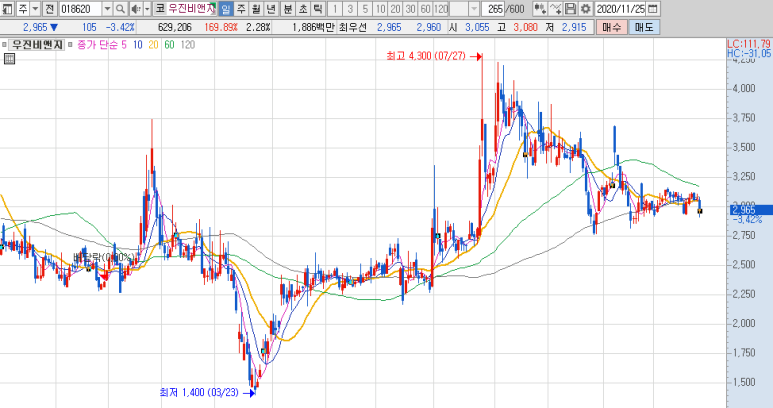Click the 최우선 best quote label
Screen dimensions: 773x408
352,28
